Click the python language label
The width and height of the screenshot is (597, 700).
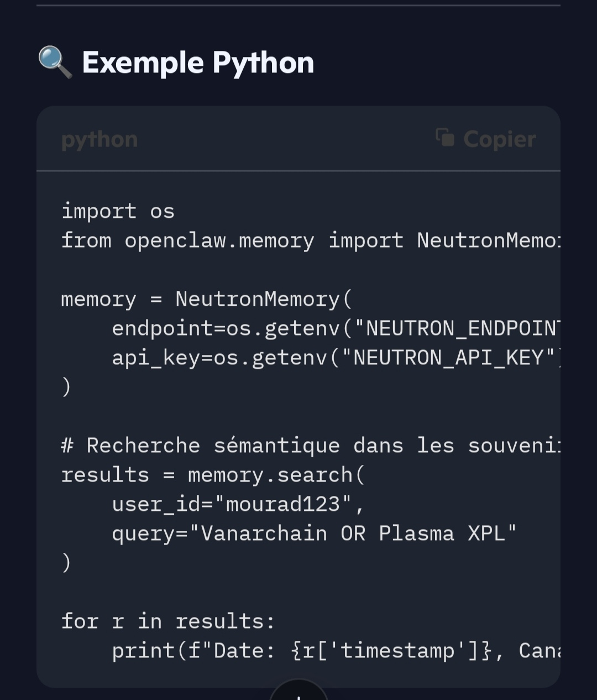pyautogui.click(x=99, y=139)
